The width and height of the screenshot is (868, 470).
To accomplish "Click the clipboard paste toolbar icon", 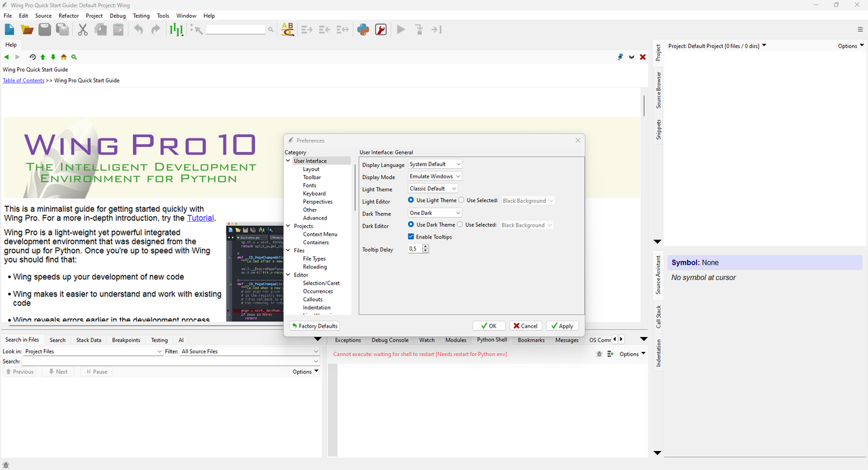I will pyautogui.click(x=118, y=29).
